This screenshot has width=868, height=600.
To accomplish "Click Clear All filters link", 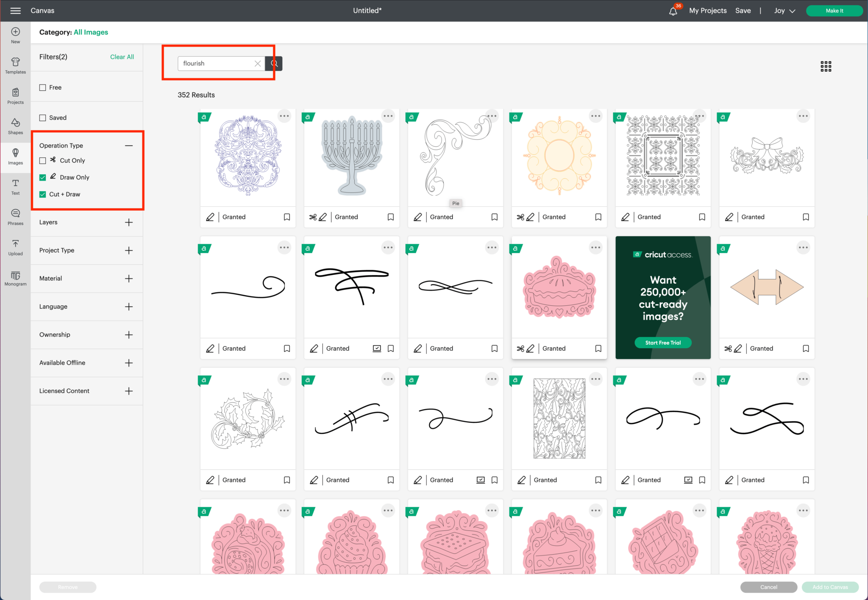I will [x=122, y=57].
